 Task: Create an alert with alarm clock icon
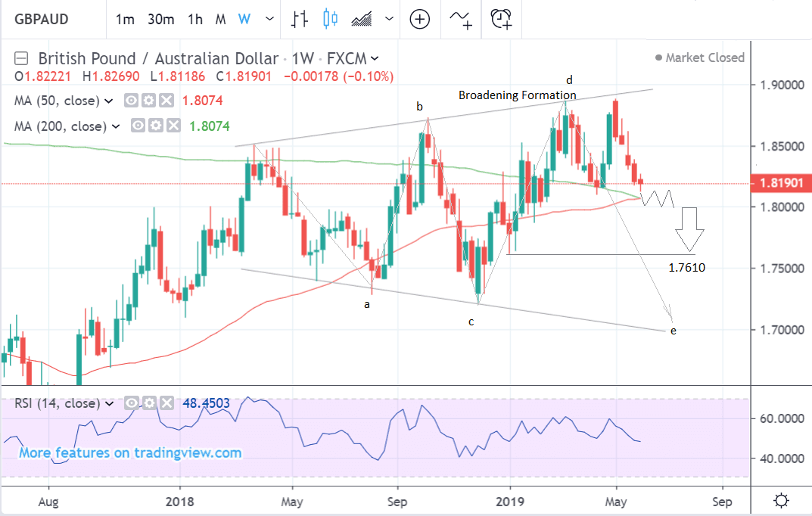click(x=501, y=18)
